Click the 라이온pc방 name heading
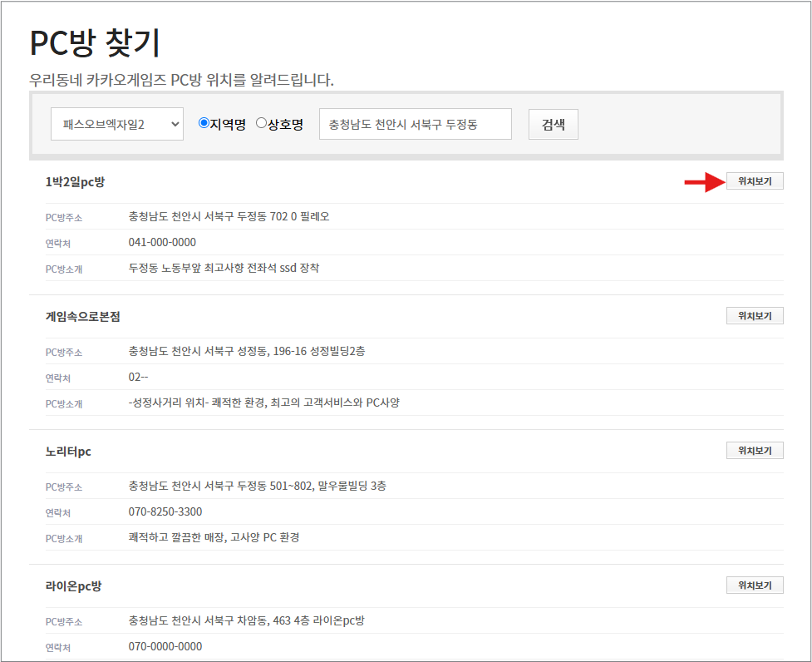This screenshot has height=662, width=812. point(73,585)
